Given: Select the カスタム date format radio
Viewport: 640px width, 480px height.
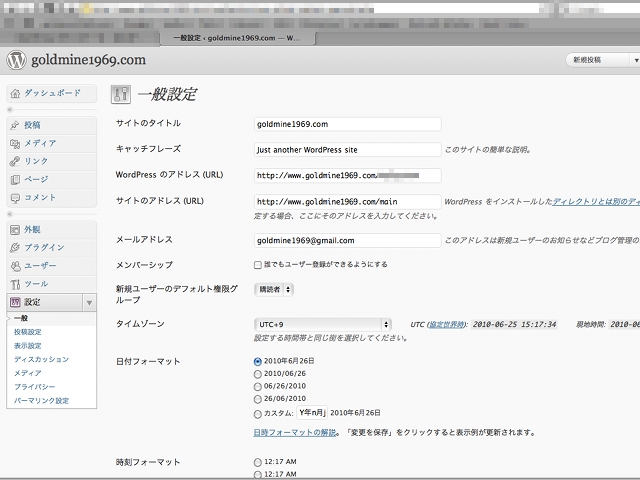Looking at the screenshot, I should [258, 414].
